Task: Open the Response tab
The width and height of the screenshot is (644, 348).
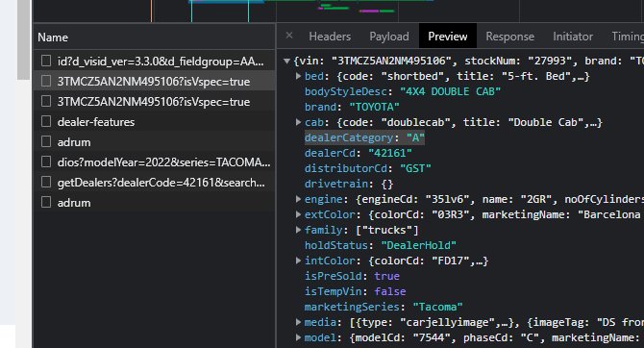Action: (x=509, y=37)
